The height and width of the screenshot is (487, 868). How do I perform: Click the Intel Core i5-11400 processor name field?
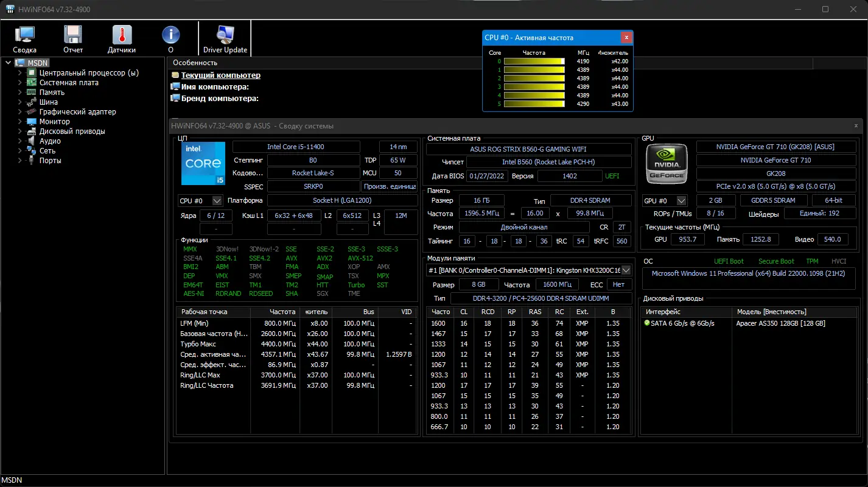click(x=296, y=147)
